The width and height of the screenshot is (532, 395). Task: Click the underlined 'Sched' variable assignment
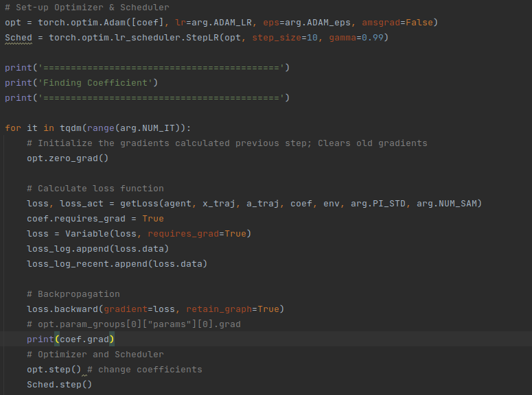19,38
